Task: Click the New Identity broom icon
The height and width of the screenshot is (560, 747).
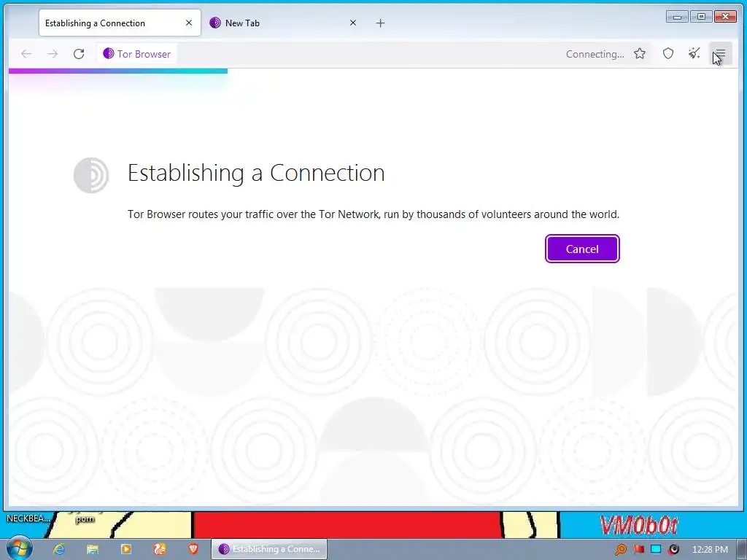Action: 694,54
